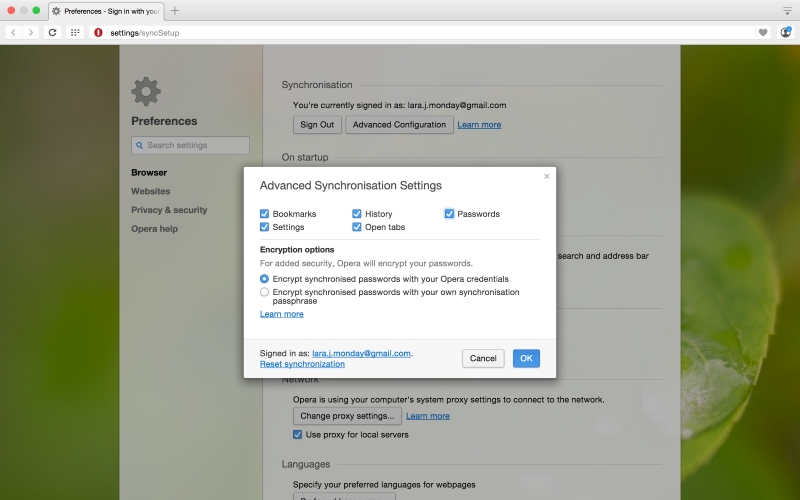800x500 pixels.
Task: Open the Privacy & security section
Action: (169, 210)
